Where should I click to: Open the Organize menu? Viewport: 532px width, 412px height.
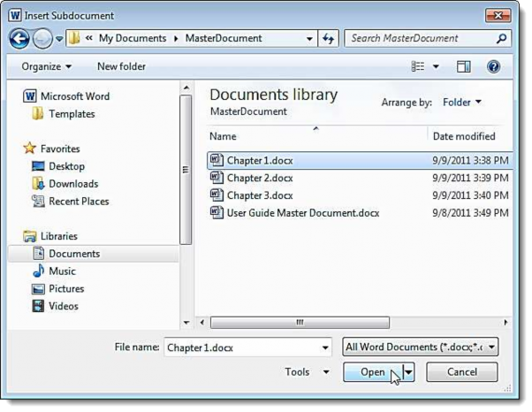coord(47,66)
